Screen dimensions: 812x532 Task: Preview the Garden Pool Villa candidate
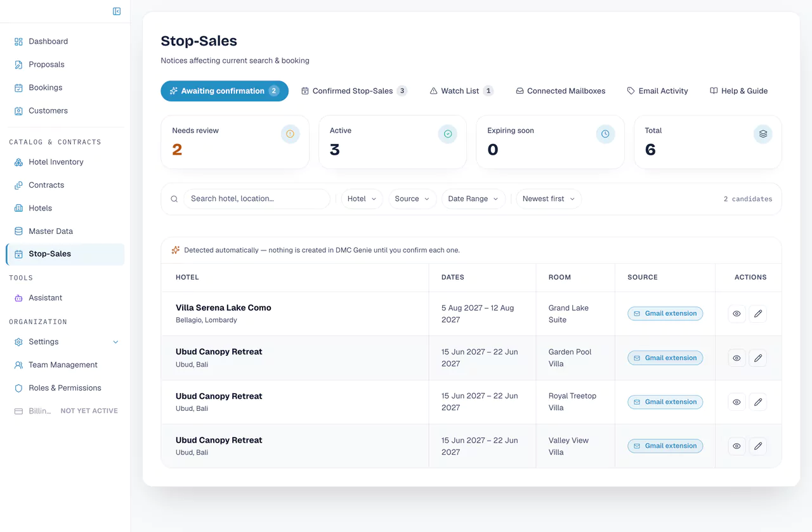pos(737,358)
